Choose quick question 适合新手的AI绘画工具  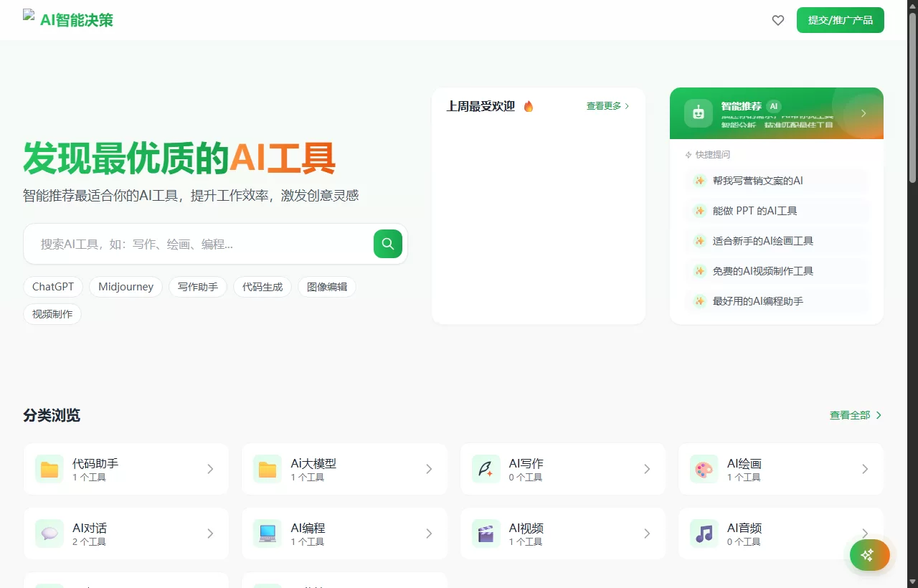coord(776,241)
